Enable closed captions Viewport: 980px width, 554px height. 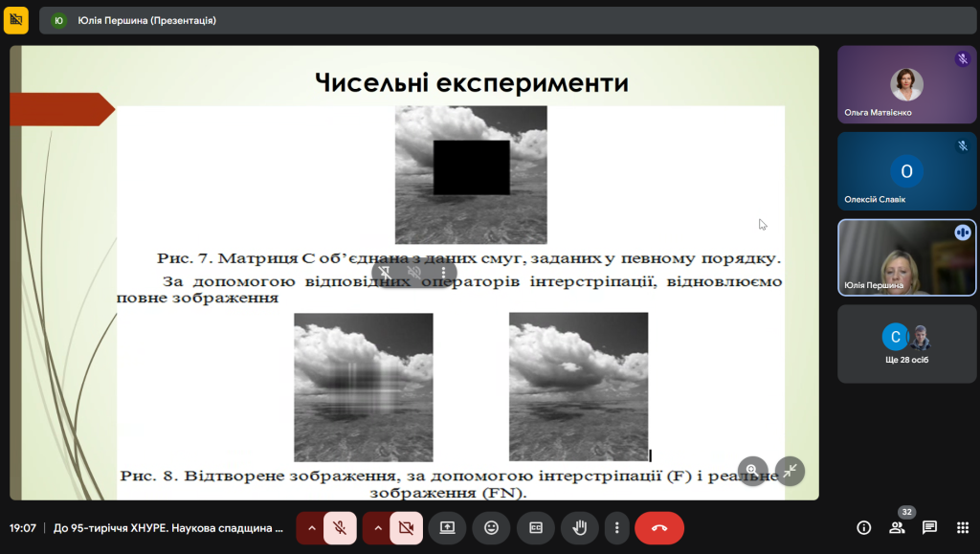click(x=535, y=527)
